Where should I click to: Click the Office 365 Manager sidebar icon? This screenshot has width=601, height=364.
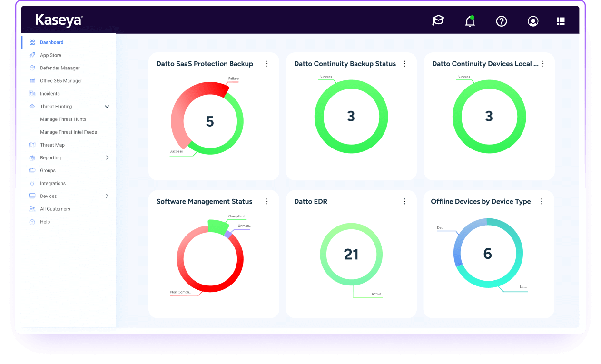click(x=32, y=80)
